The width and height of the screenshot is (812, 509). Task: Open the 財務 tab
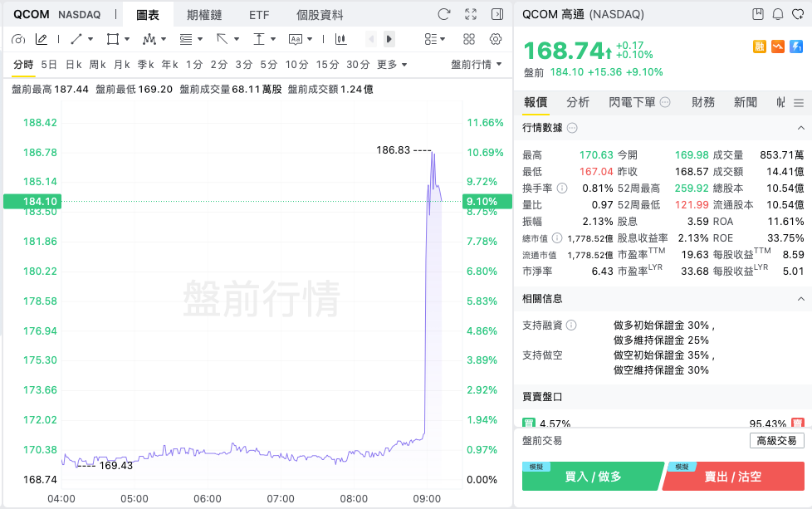coord(702,102)
